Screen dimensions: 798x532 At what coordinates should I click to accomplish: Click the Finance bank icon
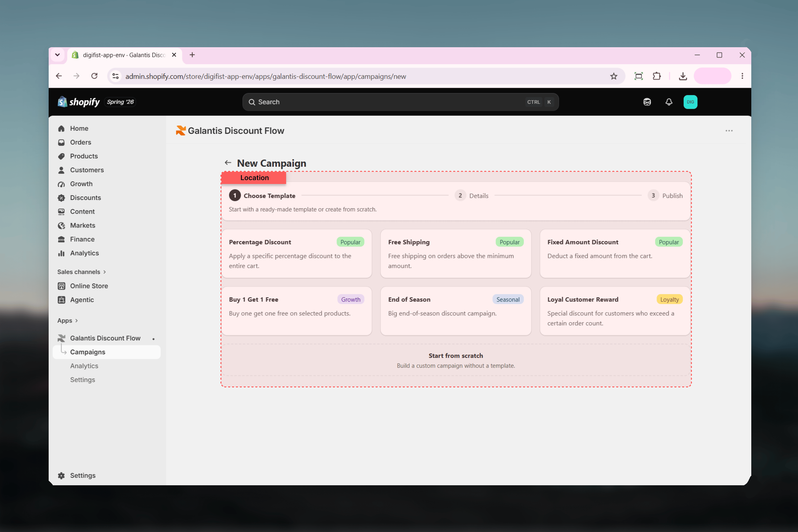tap(61, 239)
